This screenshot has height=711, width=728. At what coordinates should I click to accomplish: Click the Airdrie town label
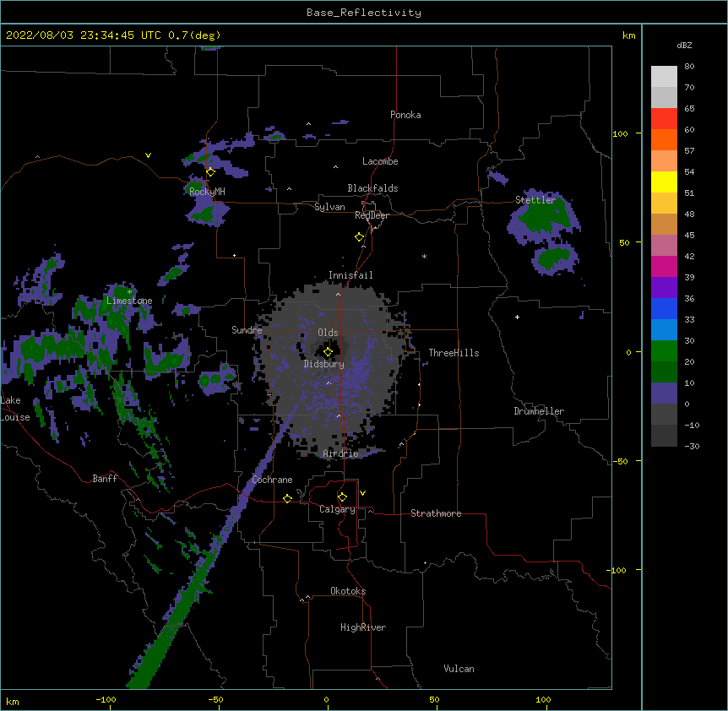pyautogui.click(x=340, y=453)
